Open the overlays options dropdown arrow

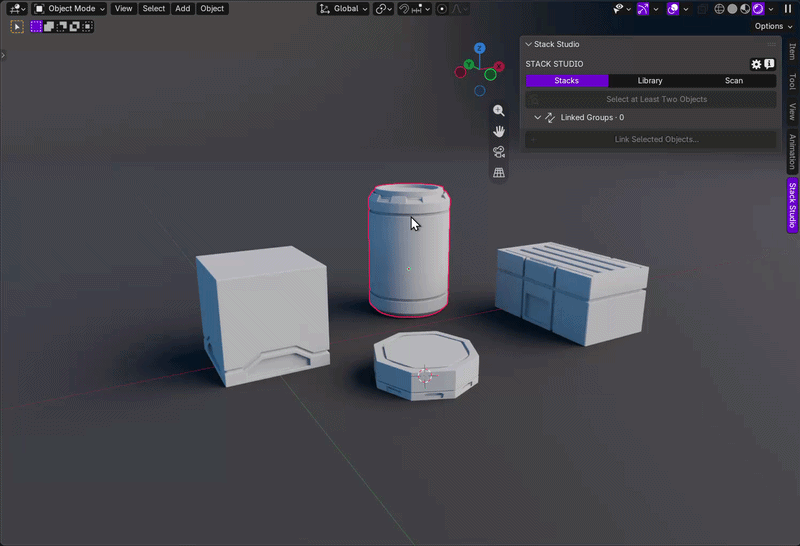686,9
